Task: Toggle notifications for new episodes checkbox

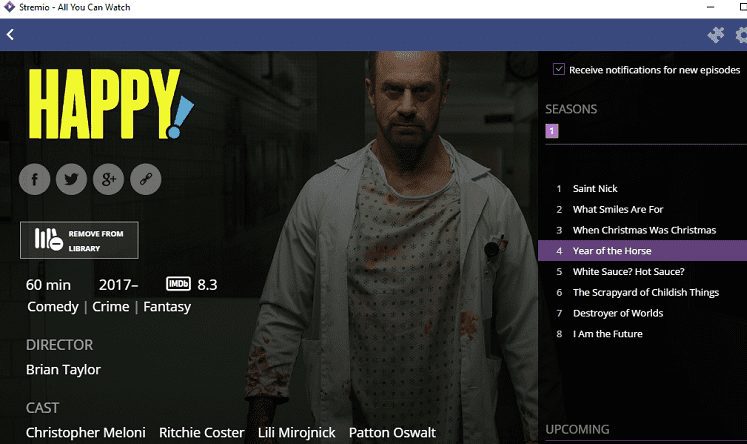Action: coord(559,69)
